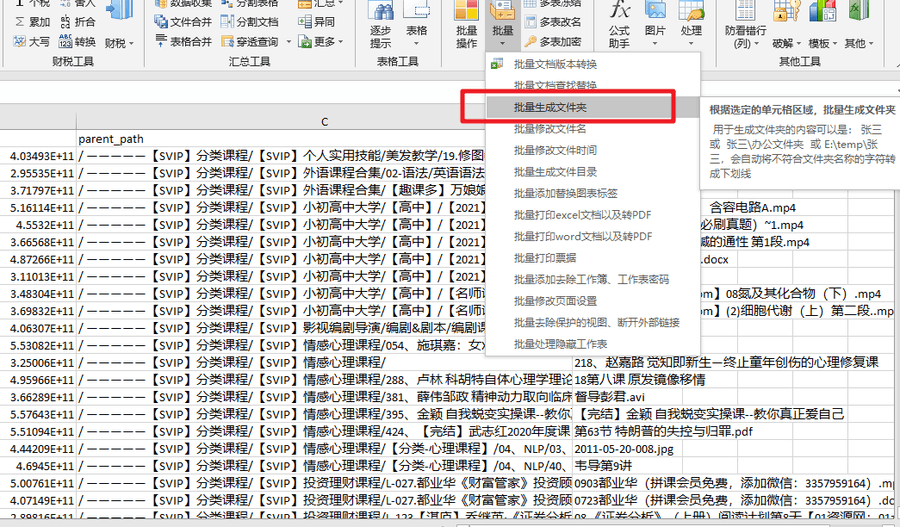Click the 折合 conversion tool

tap(77, 22)
